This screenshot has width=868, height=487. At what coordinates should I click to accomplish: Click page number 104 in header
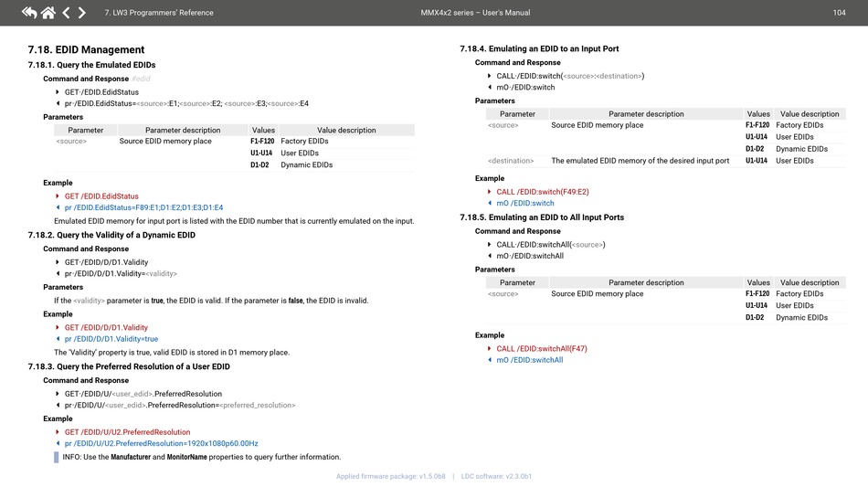[x=839, y=13]
